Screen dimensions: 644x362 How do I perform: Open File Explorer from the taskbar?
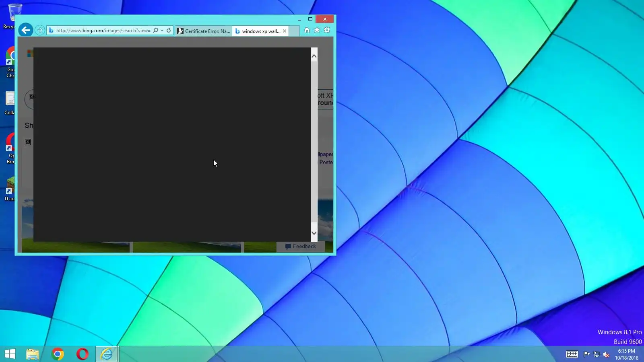pyautogui.click(x=33, y=354)
